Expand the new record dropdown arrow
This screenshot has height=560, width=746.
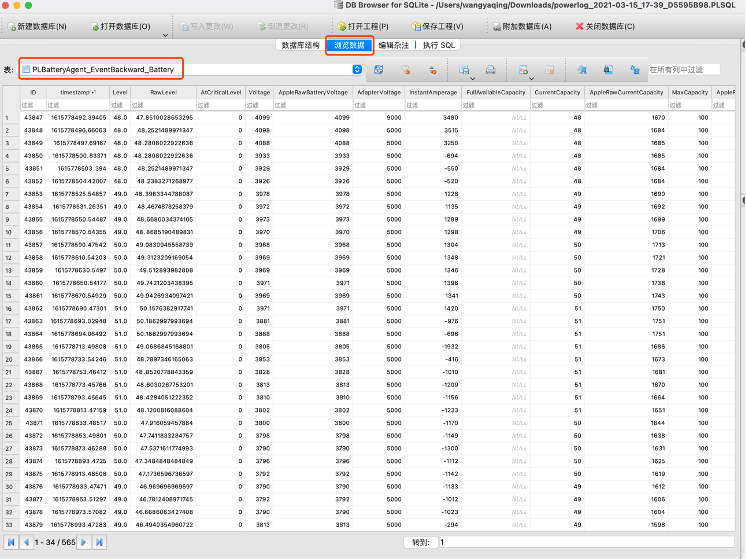point(531,79)
